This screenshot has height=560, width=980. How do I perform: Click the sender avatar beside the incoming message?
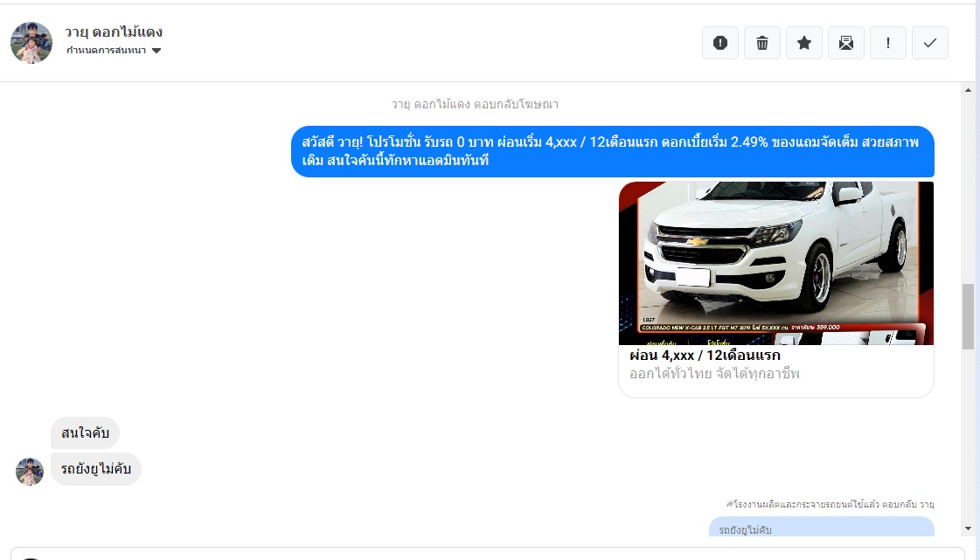point(30,472)
